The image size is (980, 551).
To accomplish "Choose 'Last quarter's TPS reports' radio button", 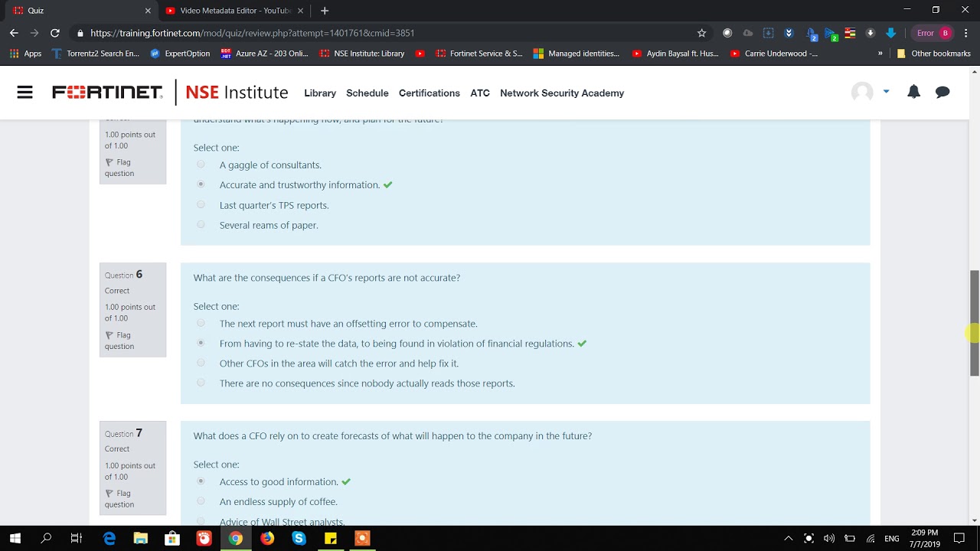I will pos(201,205).
